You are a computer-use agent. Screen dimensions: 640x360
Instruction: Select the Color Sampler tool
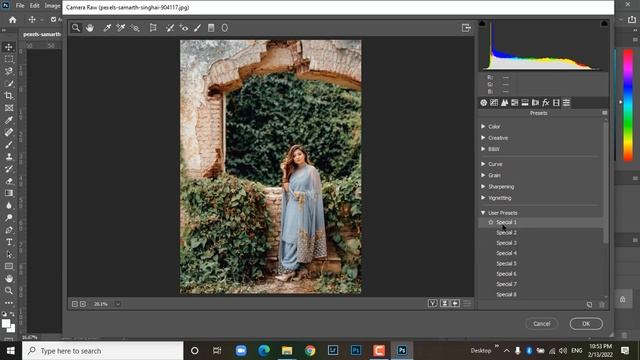[x=121, y=28]
